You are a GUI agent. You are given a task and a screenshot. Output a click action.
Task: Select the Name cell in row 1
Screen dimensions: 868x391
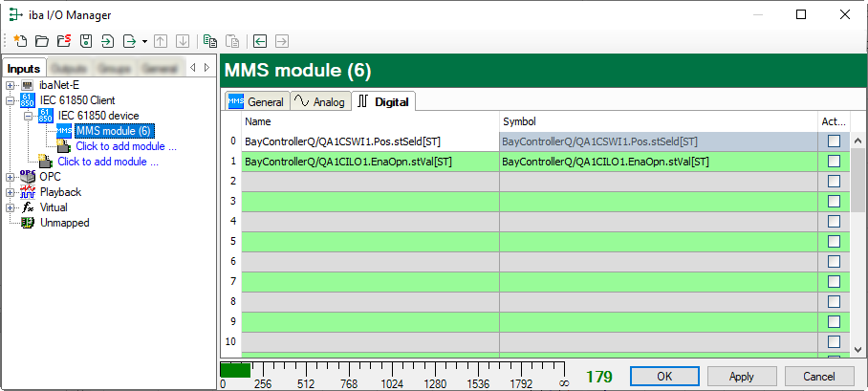[370, 162]
